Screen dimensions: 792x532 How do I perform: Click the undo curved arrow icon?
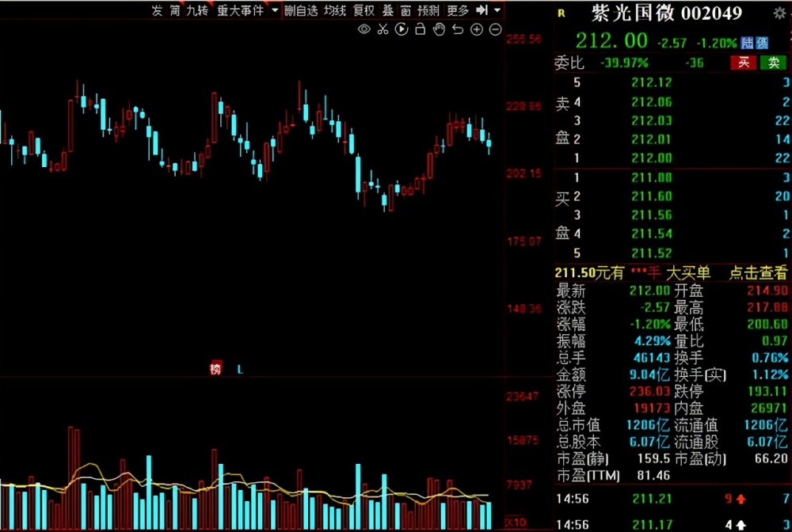pos(458,29)
